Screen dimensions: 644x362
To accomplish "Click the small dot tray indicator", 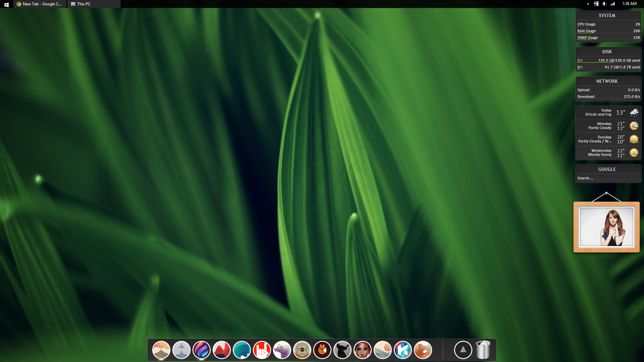I will click(588, 4).
